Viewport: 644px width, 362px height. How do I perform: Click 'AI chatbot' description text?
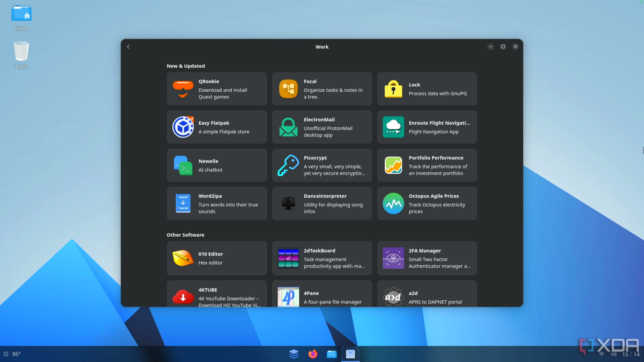(210, 170)
